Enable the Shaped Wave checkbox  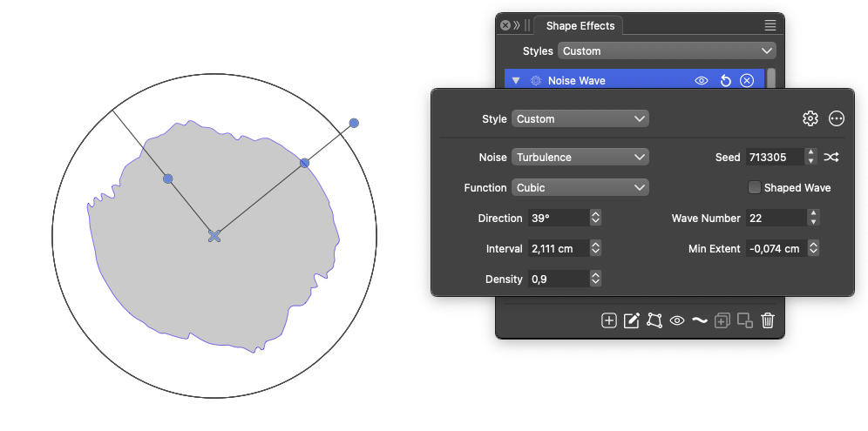[x=754, y=187]
